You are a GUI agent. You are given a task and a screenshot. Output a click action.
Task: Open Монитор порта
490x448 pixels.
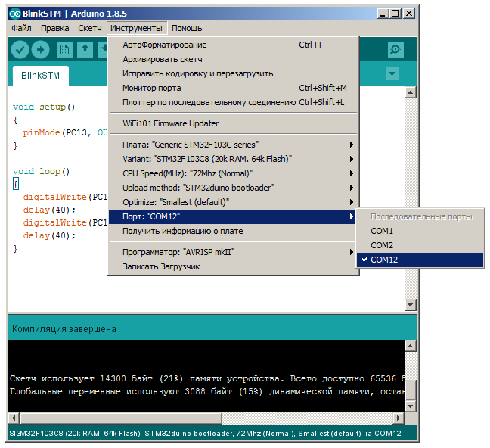point(233,88)
